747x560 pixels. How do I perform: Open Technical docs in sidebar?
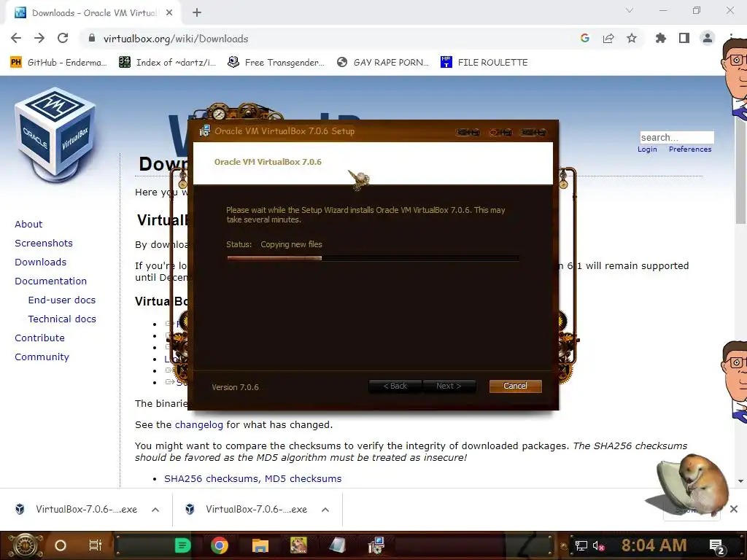click(62, 319)
